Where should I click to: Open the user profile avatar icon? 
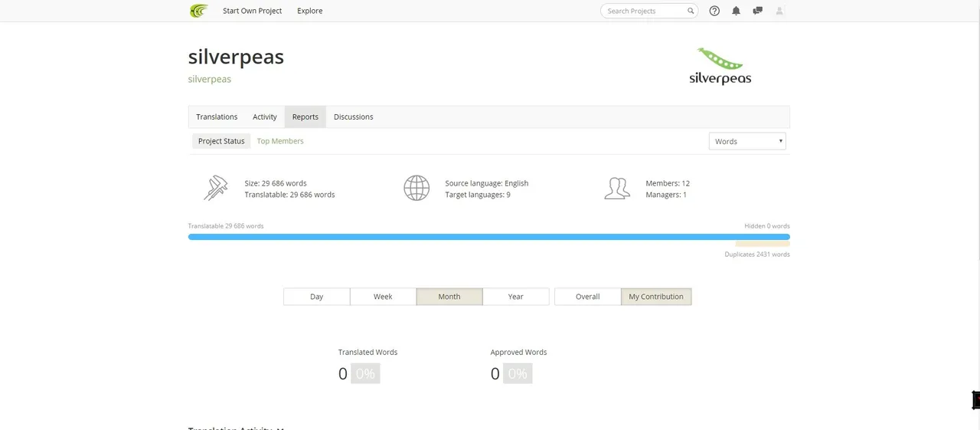point(779,11)
